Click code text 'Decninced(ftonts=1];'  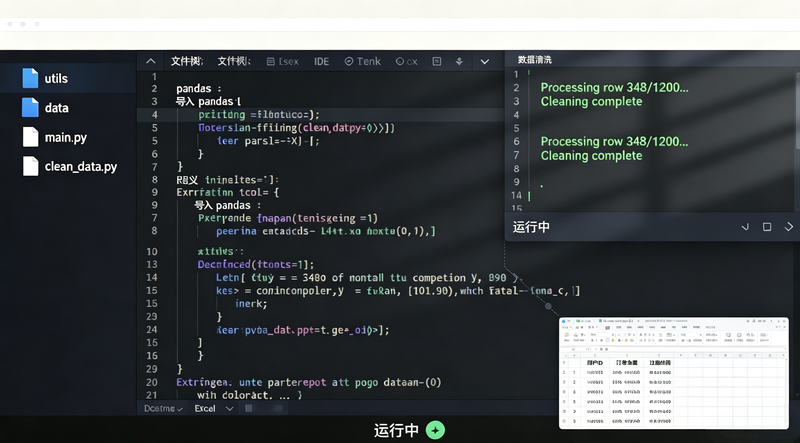click(256, 264)
